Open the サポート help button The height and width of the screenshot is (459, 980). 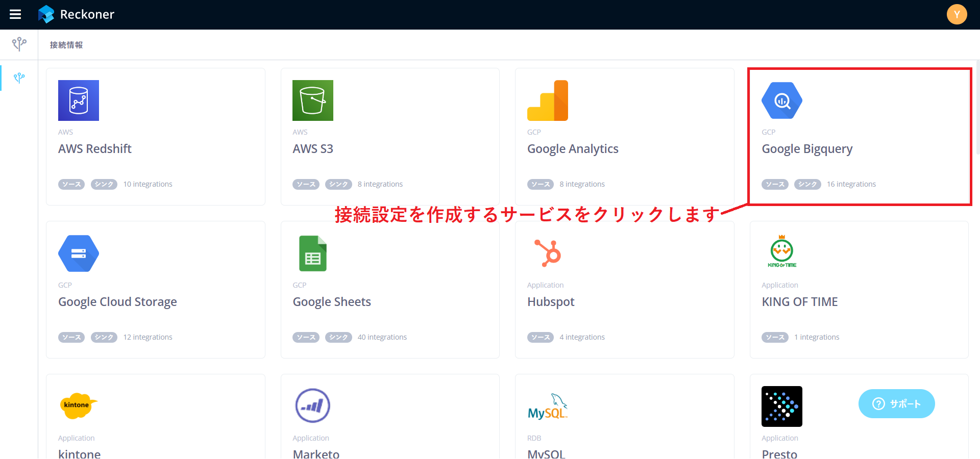pos(897,404)
